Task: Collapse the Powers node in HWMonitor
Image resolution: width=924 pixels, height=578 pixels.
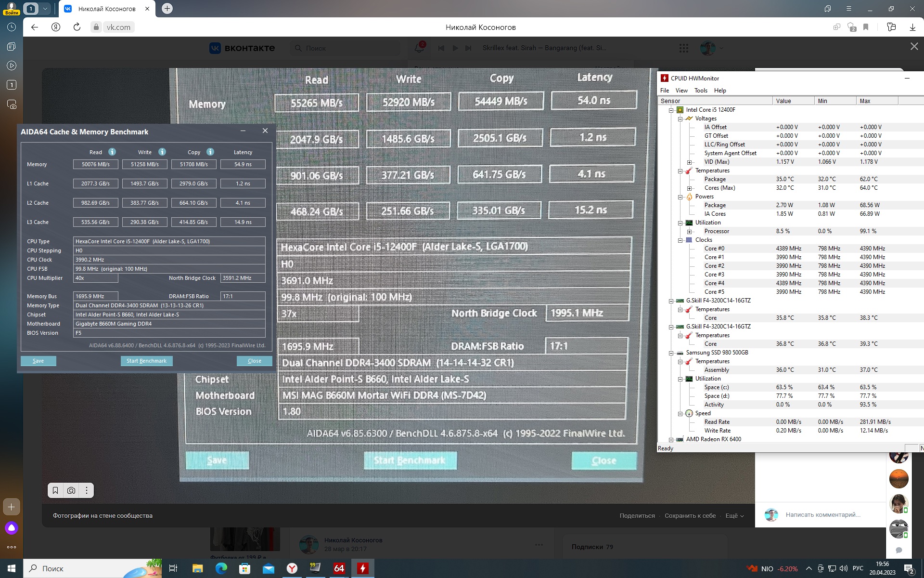Action: (x=680, y=197)
